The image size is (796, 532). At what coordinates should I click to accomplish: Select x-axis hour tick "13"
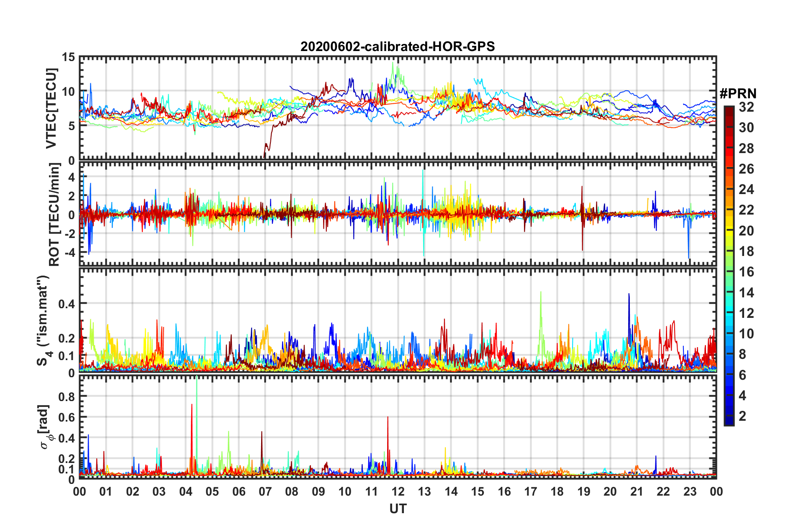tap(424, 491)
